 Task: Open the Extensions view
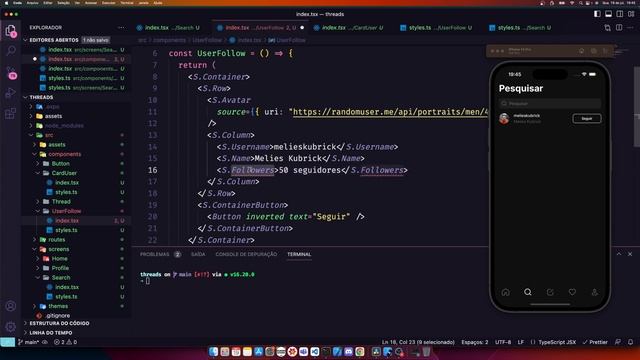click(x=11, y=113)
